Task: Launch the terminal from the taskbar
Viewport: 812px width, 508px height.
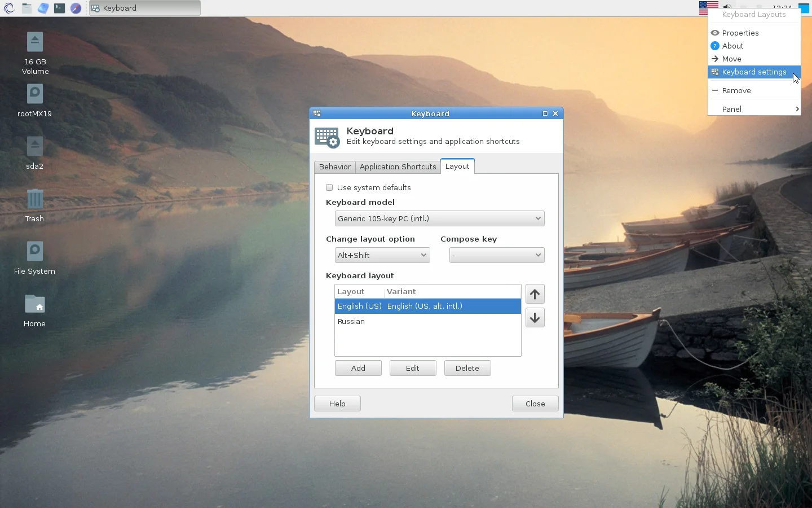Action: pos(59,8)
